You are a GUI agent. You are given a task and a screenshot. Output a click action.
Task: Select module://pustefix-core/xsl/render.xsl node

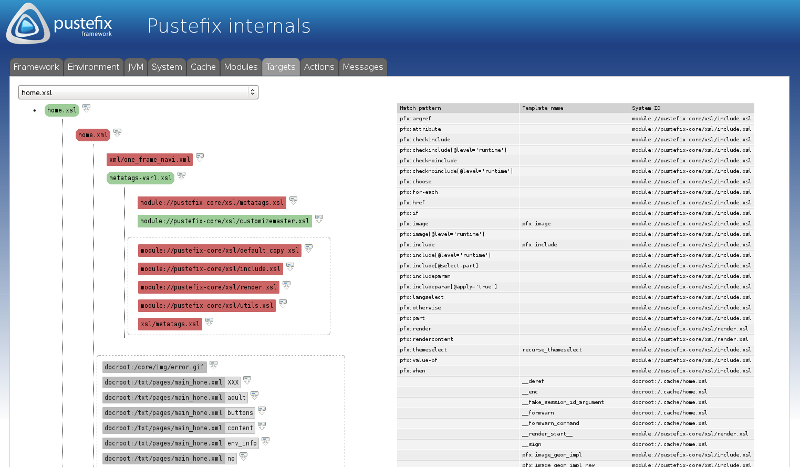coord(209,287)
